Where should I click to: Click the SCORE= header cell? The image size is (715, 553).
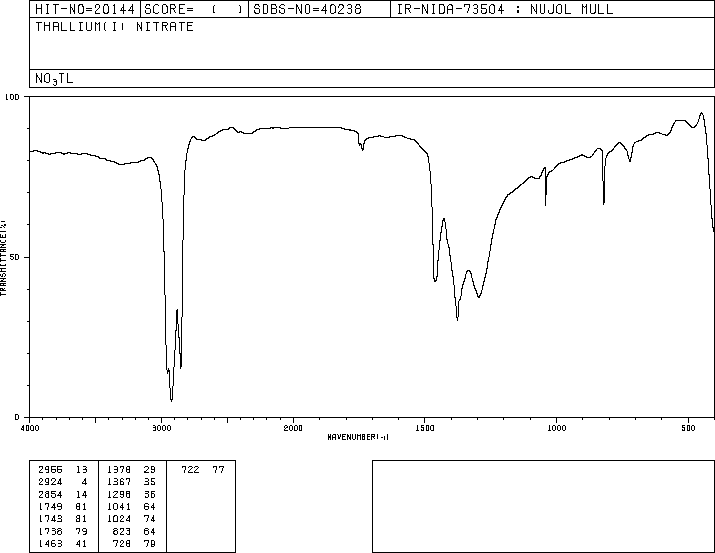[x=194, y=9]
